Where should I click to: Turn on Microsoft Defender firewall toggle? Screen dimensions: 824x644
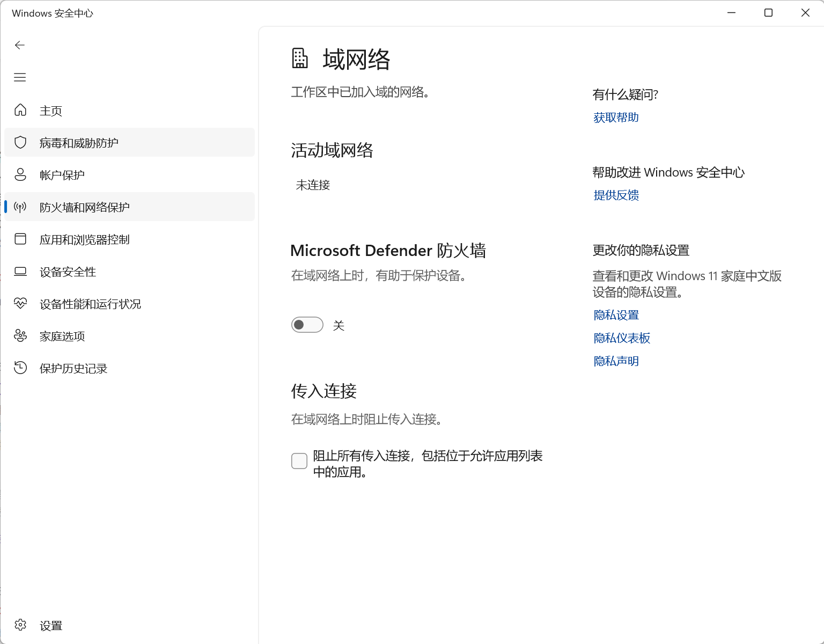307,325
